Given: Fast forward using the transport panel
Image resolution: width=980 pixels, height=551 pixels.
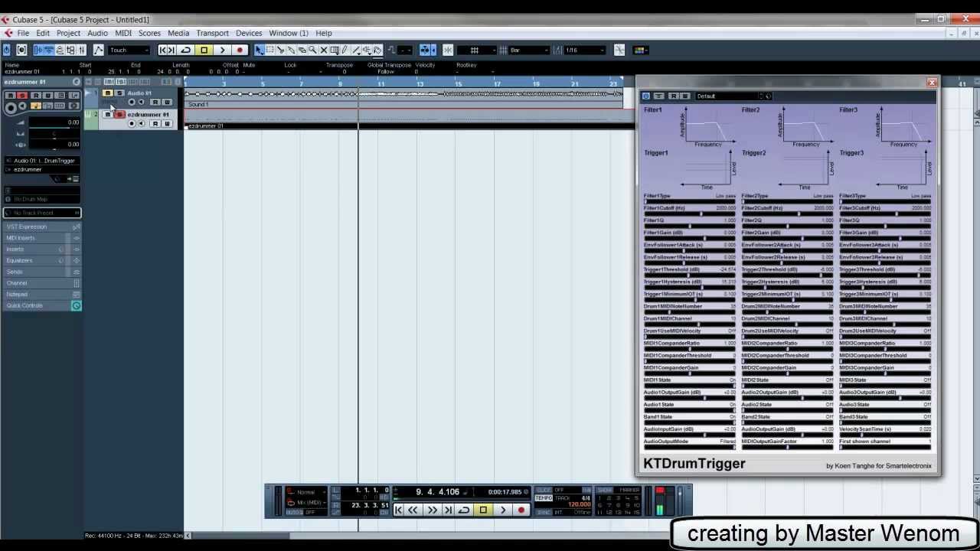Looking at the screenshot, I should [432, 510].
